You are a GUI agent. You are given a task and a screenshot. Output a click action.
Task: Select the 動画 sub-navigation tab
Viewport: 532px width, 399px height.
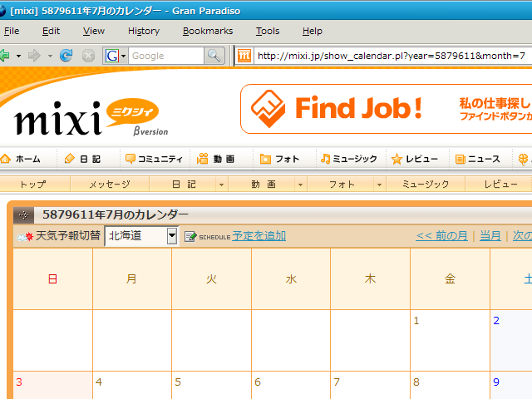tap(262, 184)
